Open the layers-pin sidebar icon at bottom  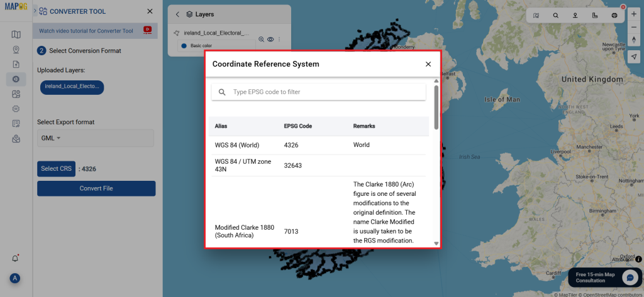coord(16,139)
